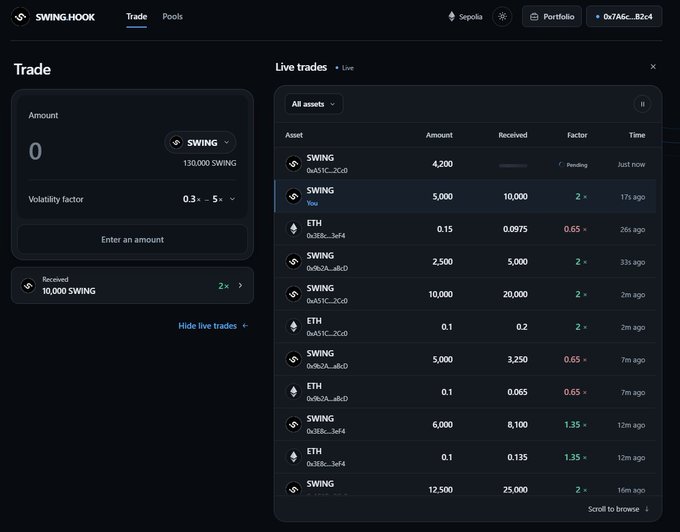Close the Live trades panel
The height and width of the screenshot is (532, 680).
[x=653, y=66]
